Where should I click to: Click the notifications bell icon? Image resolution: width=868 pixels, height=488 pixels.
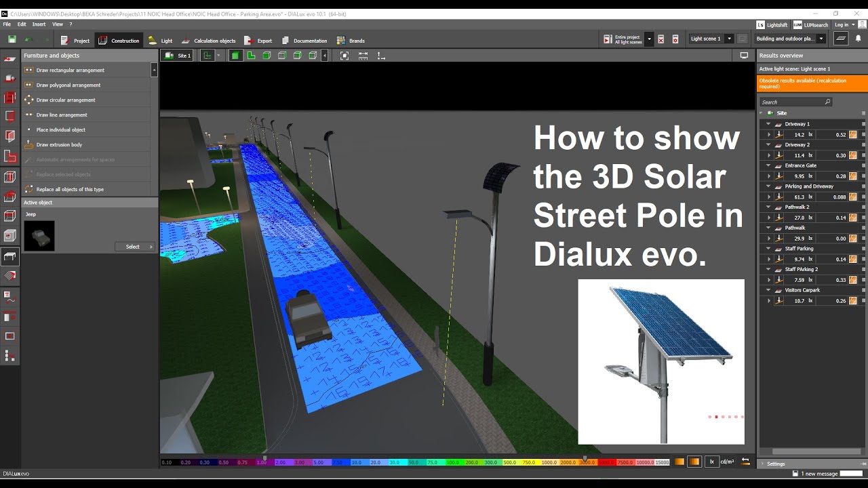point(858,39)
